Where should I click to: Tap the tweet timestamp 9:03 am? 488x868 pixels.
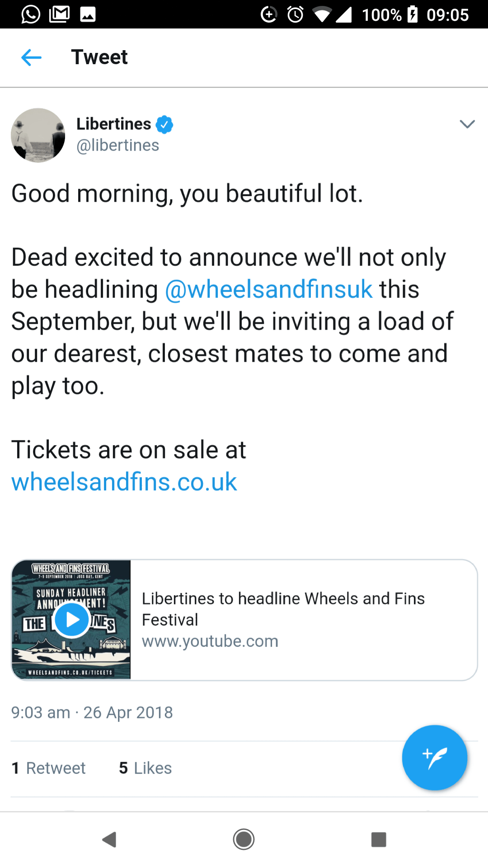pos(41,712)
